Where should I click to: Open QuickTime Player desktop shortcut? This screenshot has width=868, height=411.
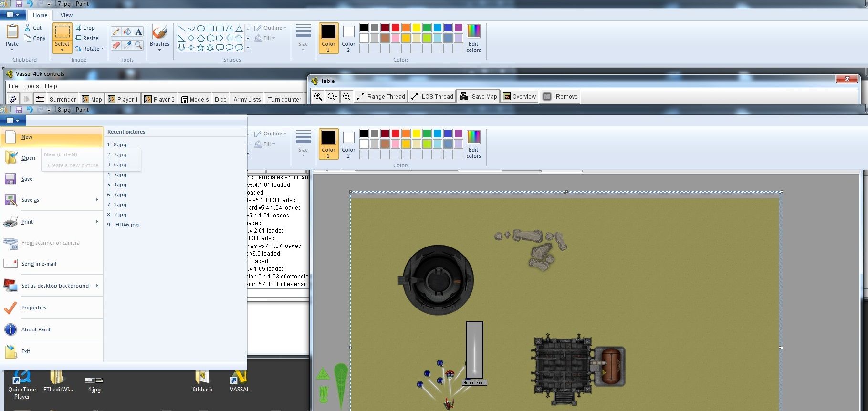tap(22, 385)
